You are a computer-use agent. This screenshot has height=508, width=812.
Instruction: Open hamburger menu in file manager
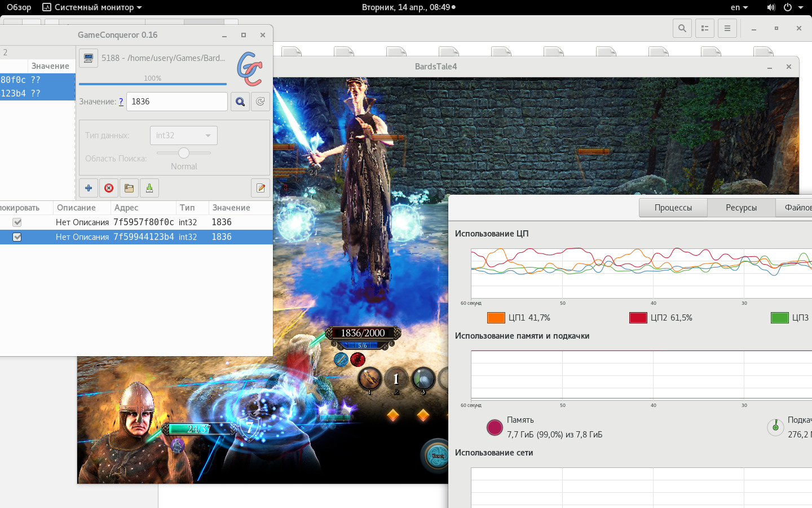(727, 28)
